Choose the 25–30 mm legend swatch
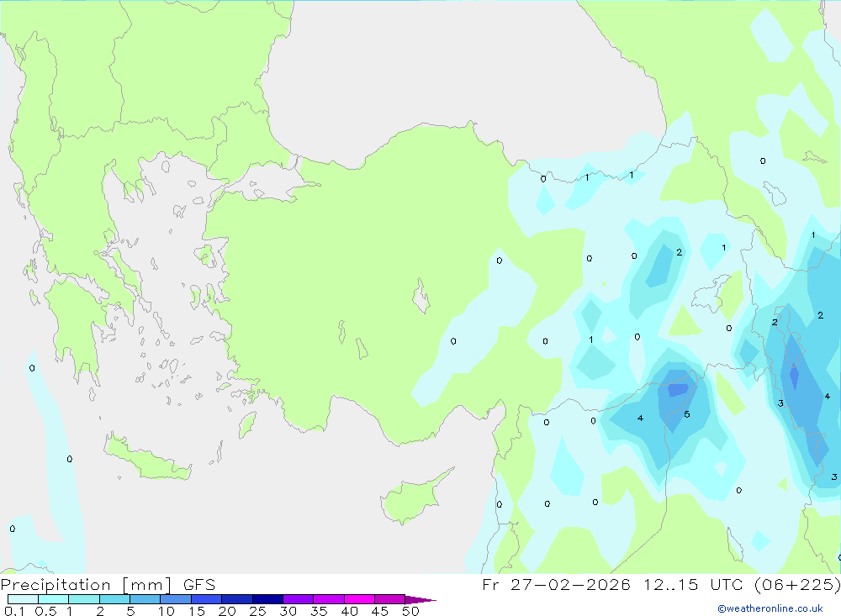 point(267,599)
